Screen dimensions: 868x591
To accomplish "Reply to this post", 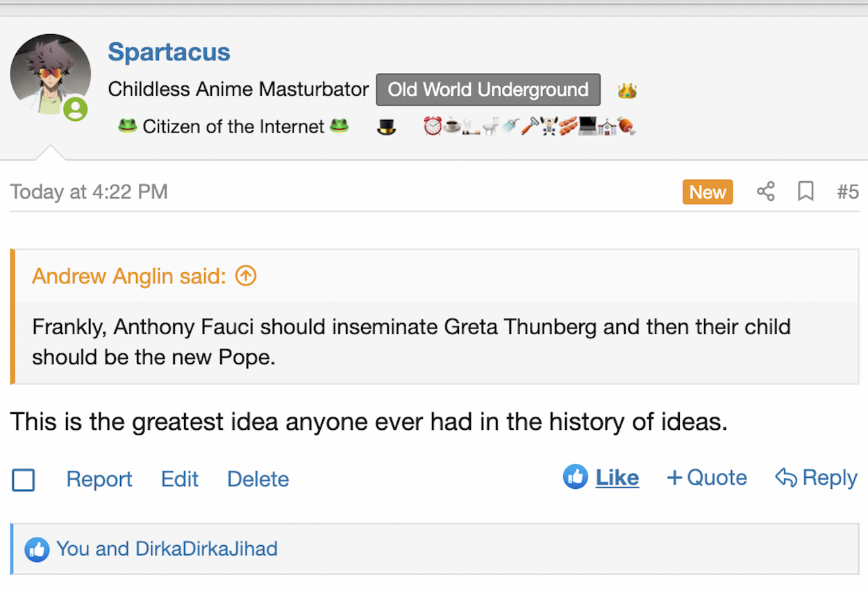I will 817,478.
